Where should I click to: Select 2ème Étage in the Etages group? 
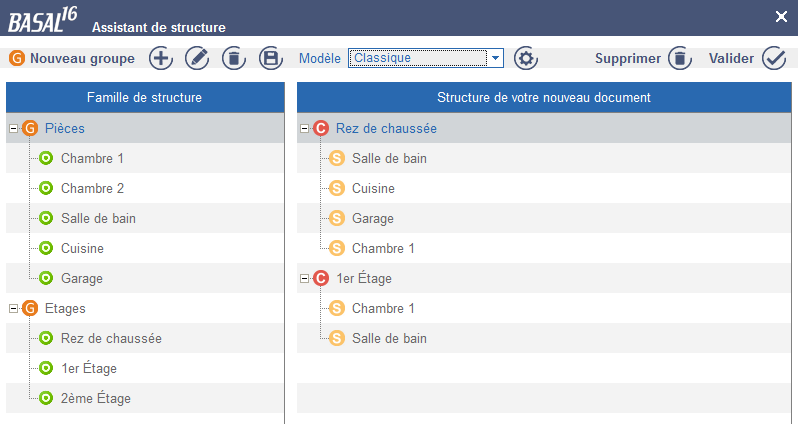click(x=95, y=398)
